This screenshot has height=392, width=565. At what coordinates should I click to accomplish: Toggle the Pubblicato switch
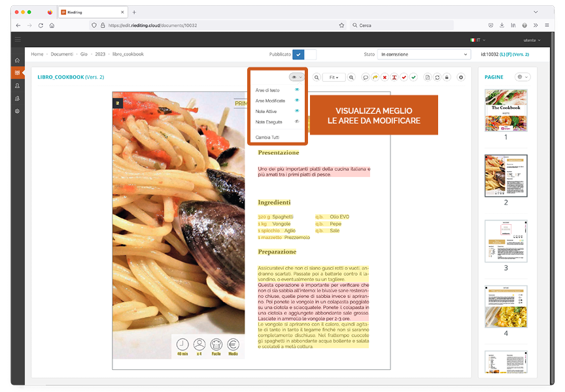[x=304, y=54]
